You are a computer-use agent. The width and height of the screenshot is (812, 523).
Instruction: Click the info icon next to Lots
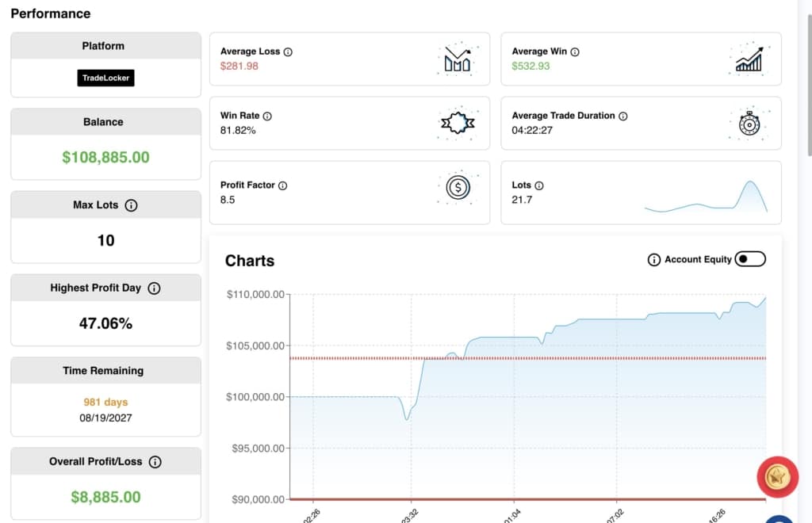539,185
